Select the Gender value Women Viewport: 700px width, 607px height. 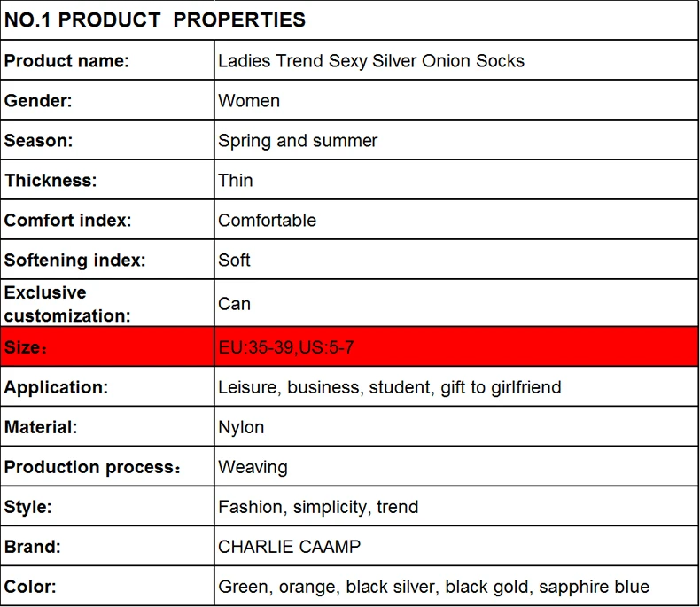tap(249, 100)
